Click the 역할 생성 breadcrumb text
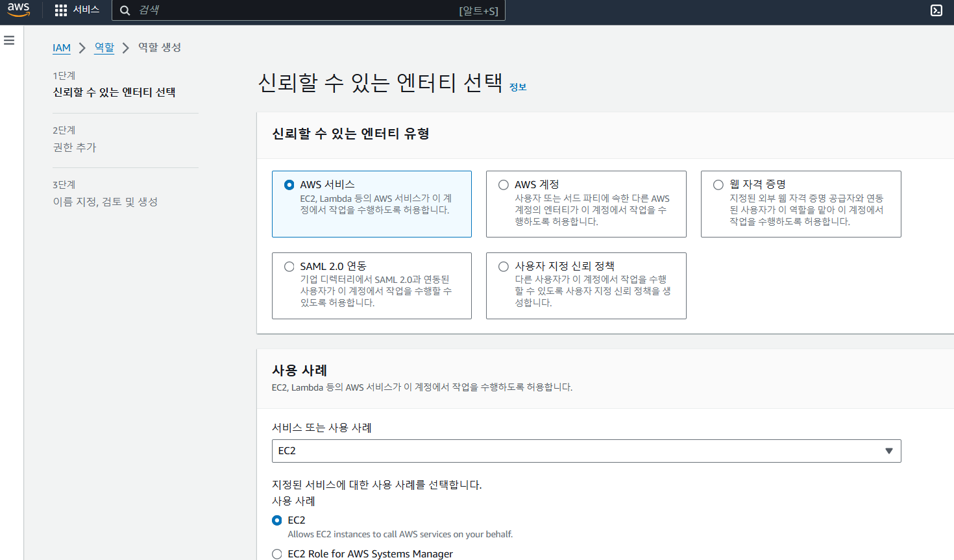Viewport: 954px width, 560px height. pyautogui.click(x=160, y=47)
